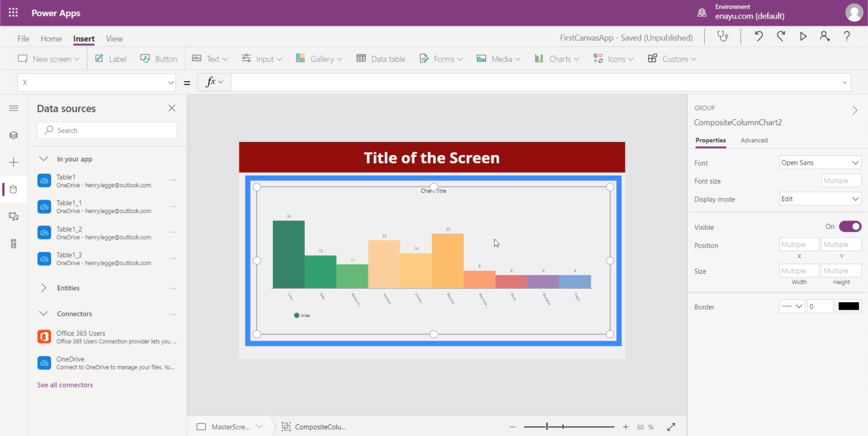
Task: Collapse the In your app section
Action: pos(43,159)
